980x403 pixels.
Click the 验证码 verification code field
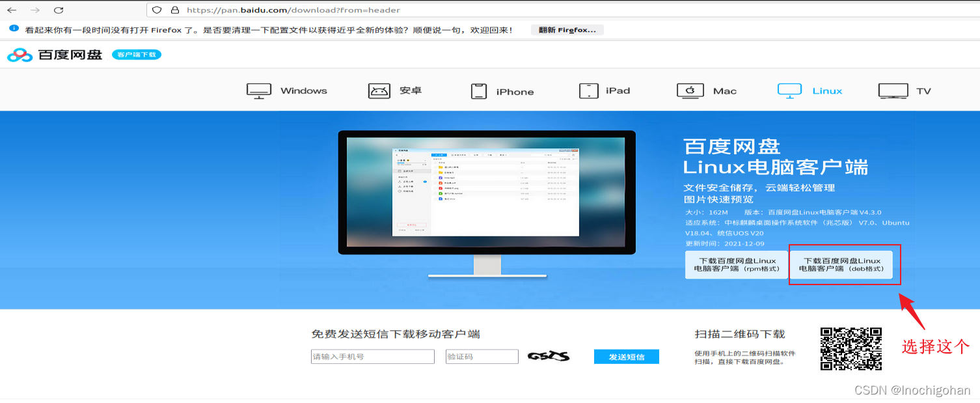coord(482,357)
